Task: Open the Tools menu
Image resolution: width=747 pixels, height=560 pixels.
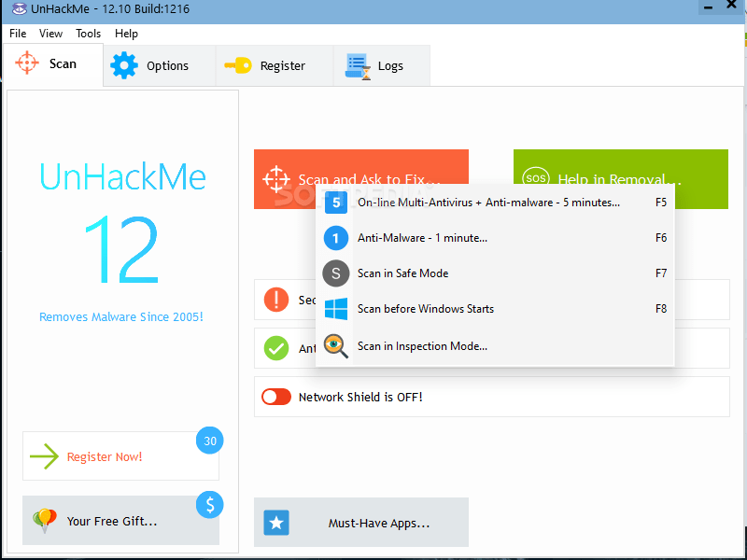Action: (x=88, y=33)
